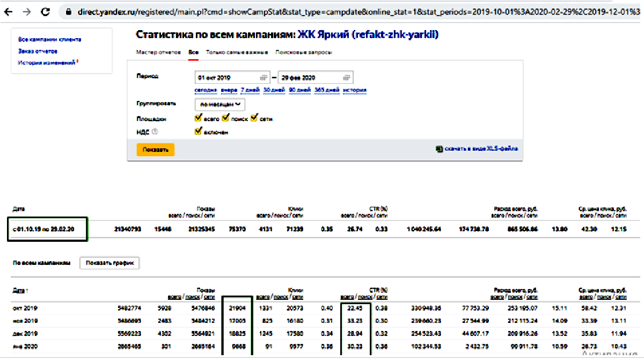Toggle the 'всего' checkbox in Площадки
The image size is (644, 360).
198,118
